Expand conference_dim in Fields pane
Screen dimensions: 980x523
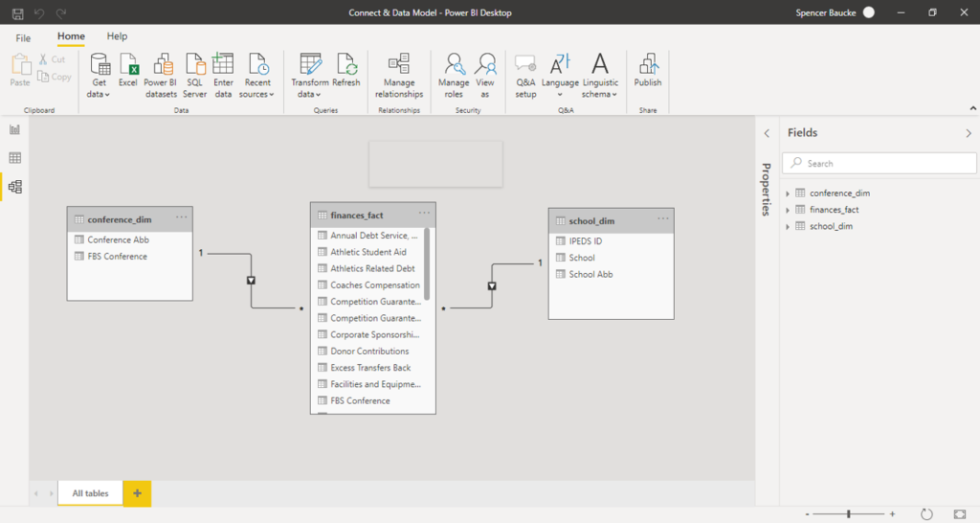point(788,193)
